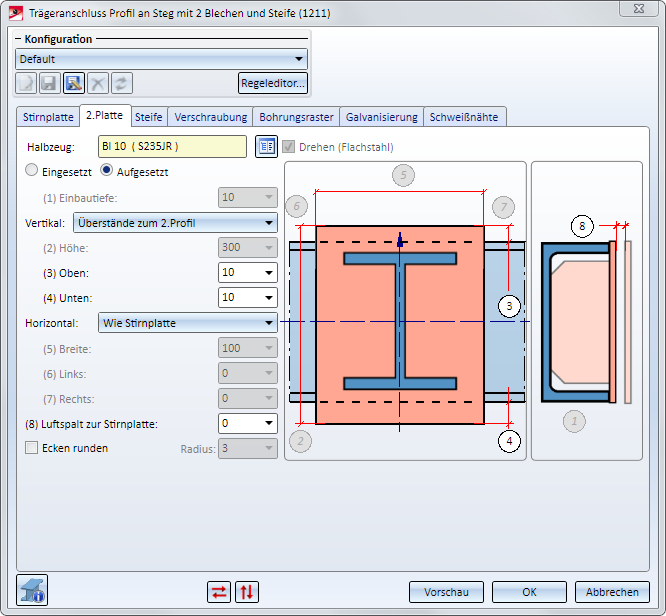Click the vertical swap arrows icon
This screenshot has height=616, width=666.
[x=246, y=591]
